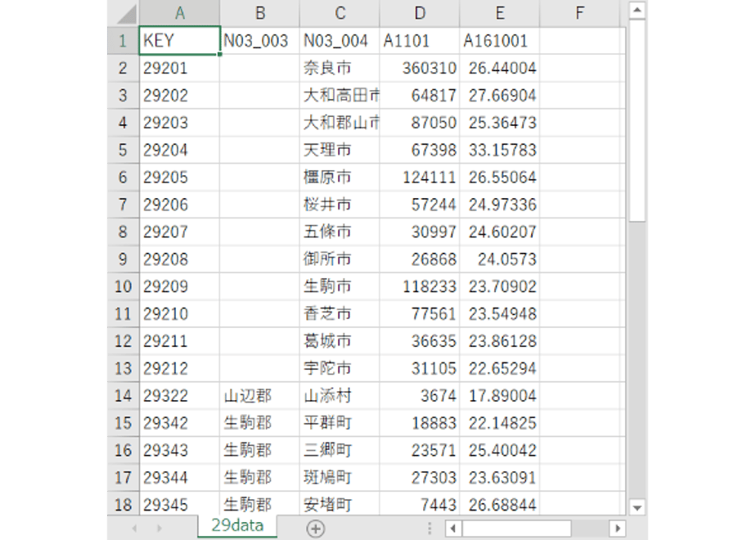This screenshot has width=756, height=540.
Task: Select column B header
Action: pos(259,13)
